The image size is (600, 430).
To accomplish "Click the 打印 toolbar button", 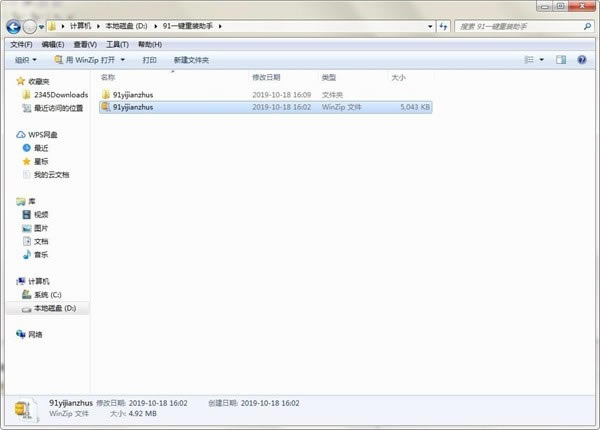I will click(149, 60).
